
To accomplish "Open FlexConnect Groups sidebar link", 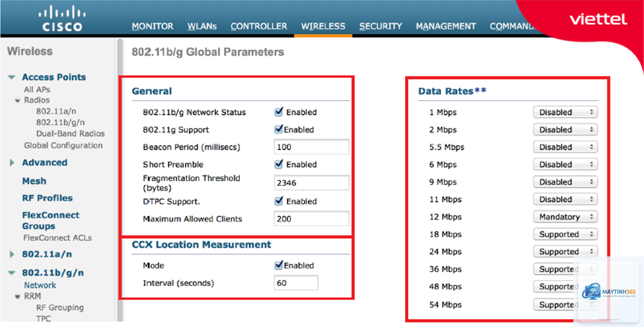I will 51,220.
